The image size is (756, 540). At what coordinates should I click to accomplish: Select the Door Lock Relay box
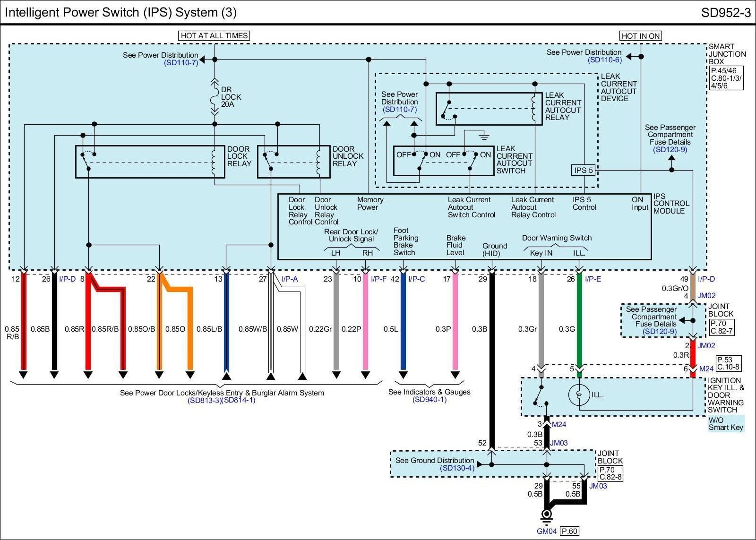pos(150,162)
